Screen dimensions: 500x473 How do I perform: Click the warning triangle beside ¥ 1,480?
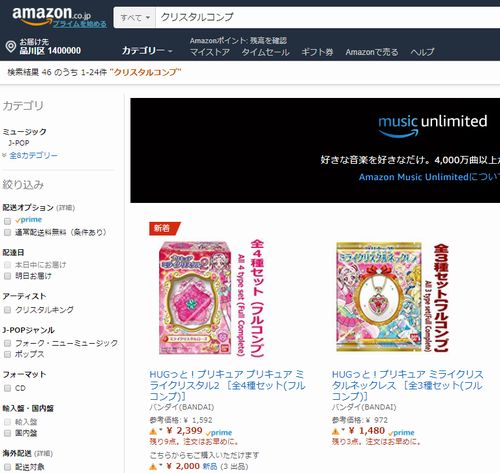pyautogui.click(x=336, y=431)
